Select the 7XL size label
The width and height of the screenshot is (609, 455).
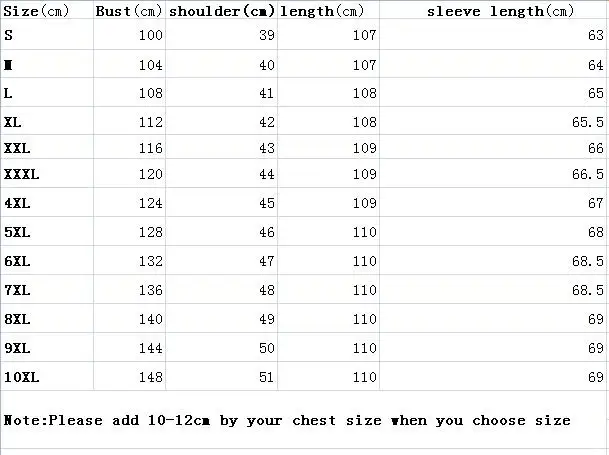(17, 291)
